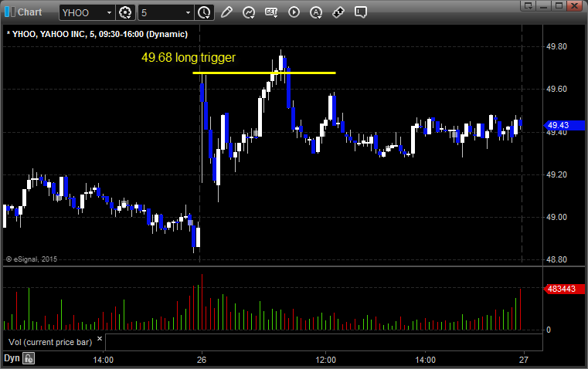This screenshot has height=369, width=588.
Task: Maximize the chart window
Action: pos(559,5)
